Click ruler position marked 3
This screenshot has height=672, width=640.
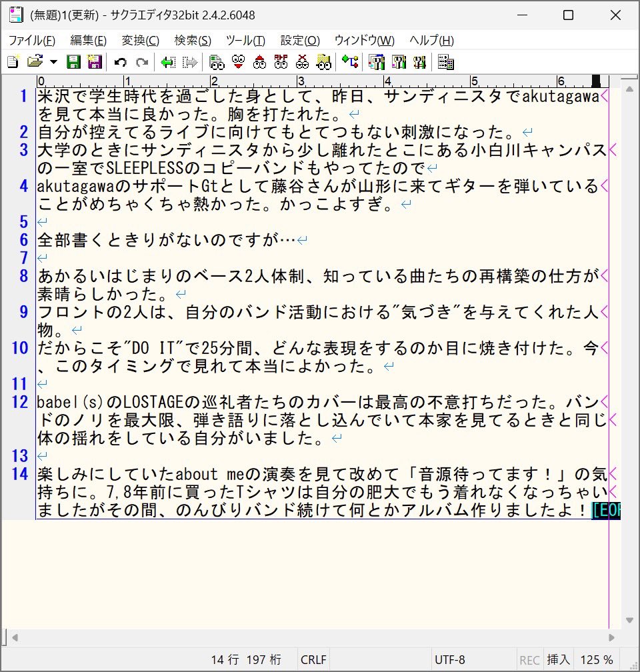coord(301,81)
